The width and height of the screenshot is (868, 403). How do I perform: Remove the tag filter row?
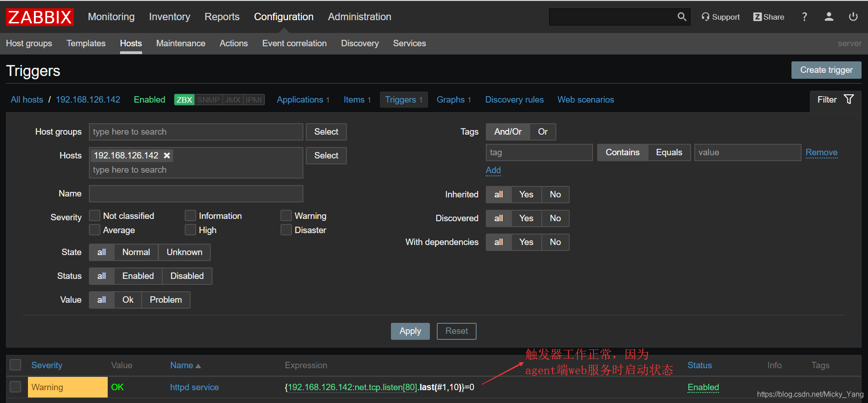tap(821, 152)
